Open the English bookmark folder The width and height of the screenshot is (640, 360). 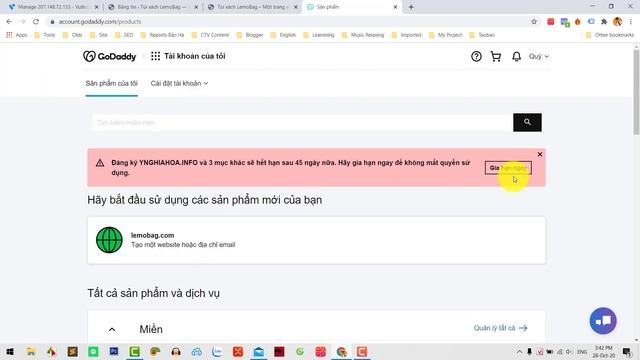click(x=283, y=35)
